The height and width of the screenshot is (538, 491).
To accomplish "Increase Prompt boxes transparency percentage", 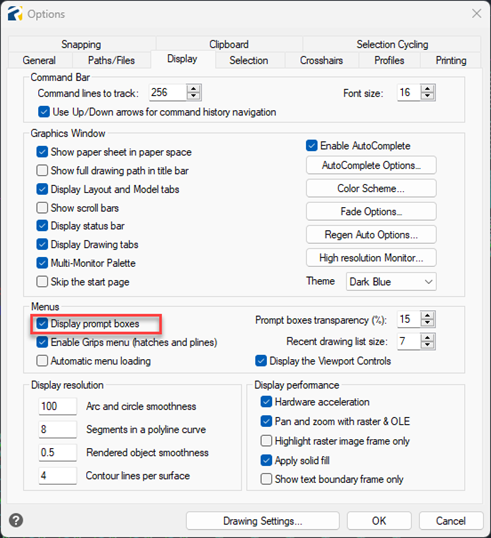I will (x=428, y=316).
